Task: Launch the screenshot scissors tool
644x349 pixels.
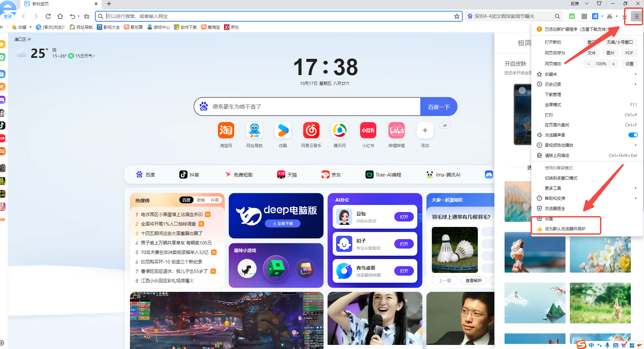Action: (610, 16)
